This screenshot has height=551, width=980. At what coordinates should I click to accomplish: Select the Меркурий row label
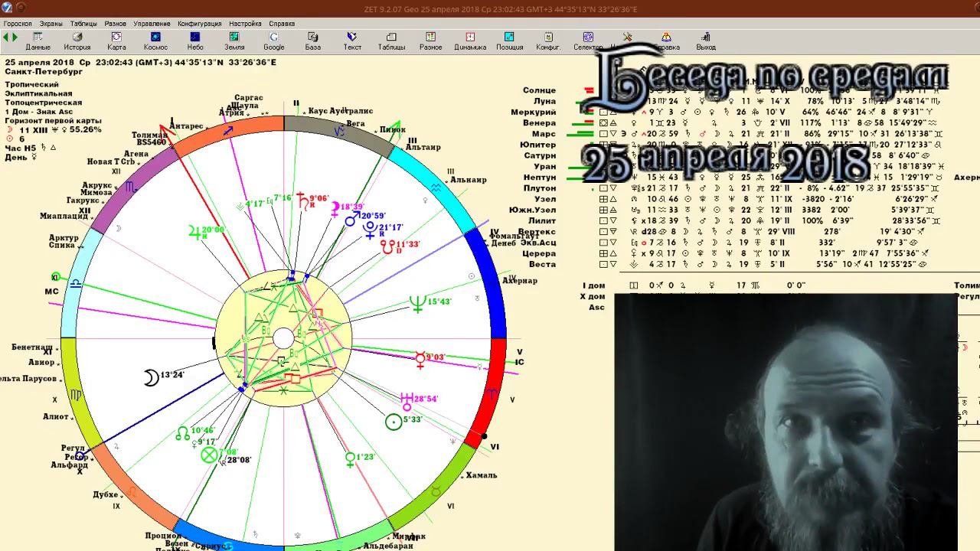533,112
